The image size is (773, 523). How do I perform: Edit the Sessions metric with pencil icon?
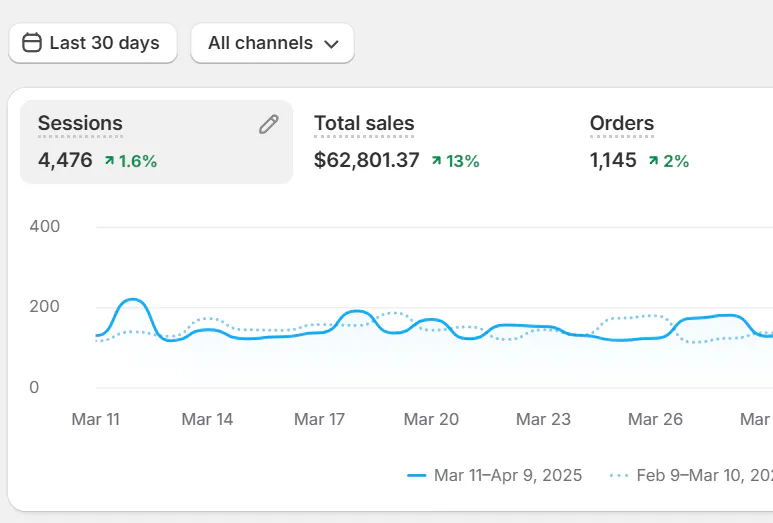(x=269, y=124)
